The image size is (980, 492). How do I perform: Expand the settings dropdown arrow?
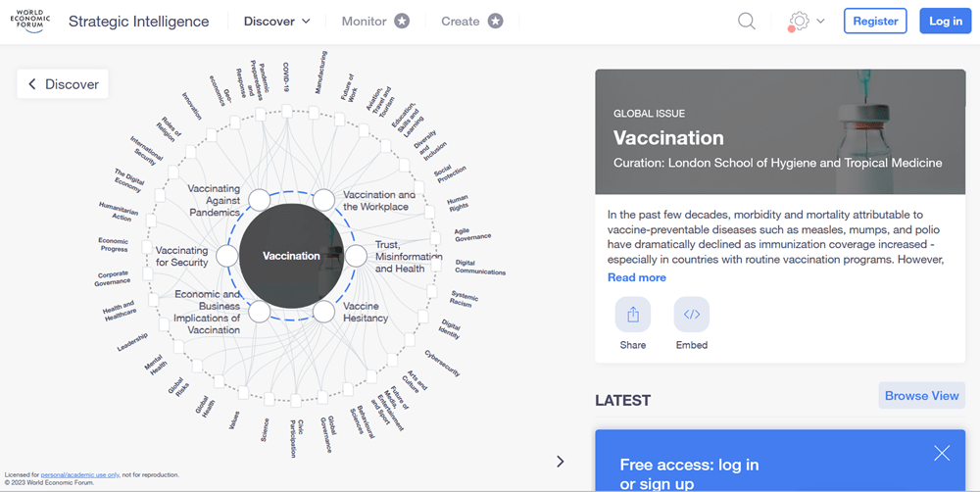pyautogui.click(x=820, y=22)
